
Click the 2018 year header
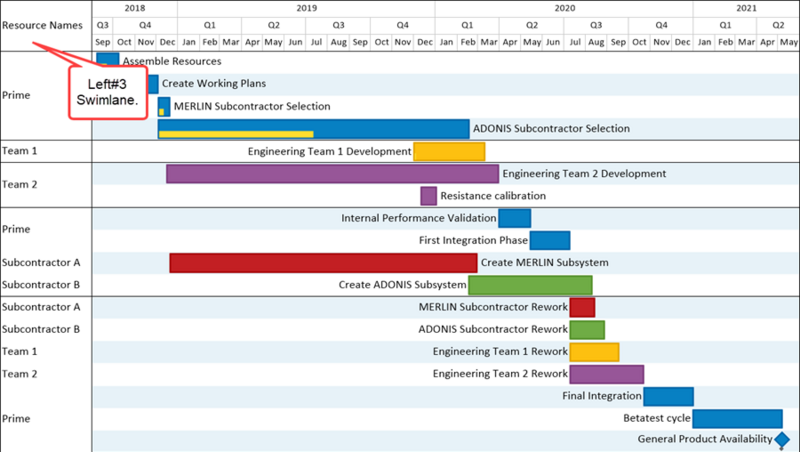135,8
